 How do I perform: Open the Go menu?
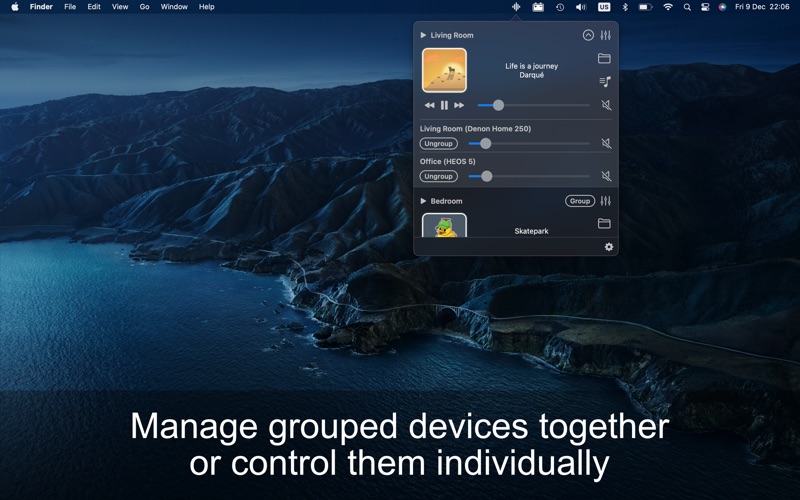[144, 7]
